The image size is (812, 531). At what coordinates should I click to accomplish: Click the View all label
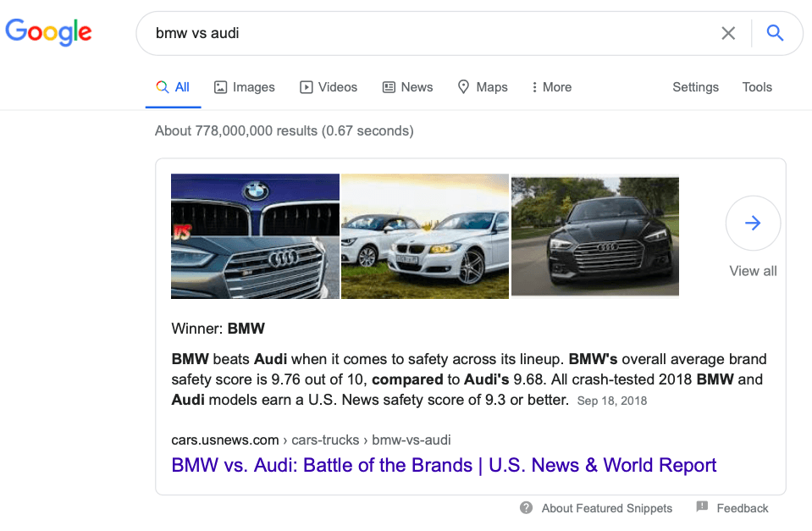[753, 271]
